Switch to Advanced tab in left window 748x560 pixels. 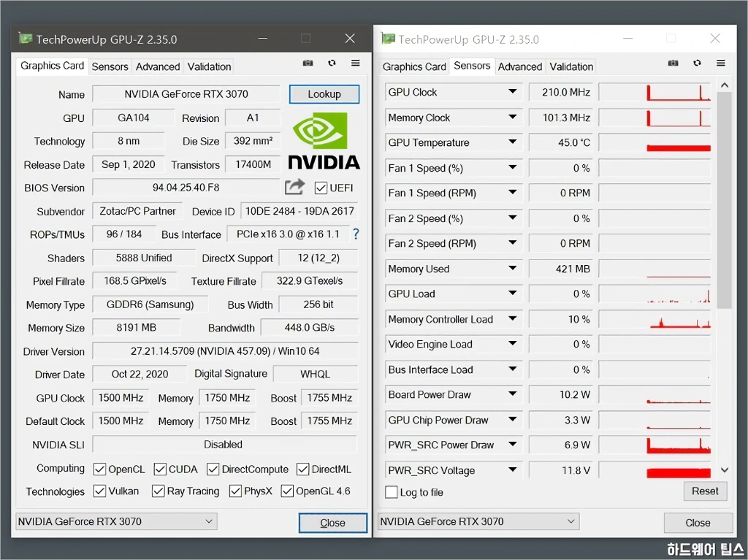coord(158,66)
